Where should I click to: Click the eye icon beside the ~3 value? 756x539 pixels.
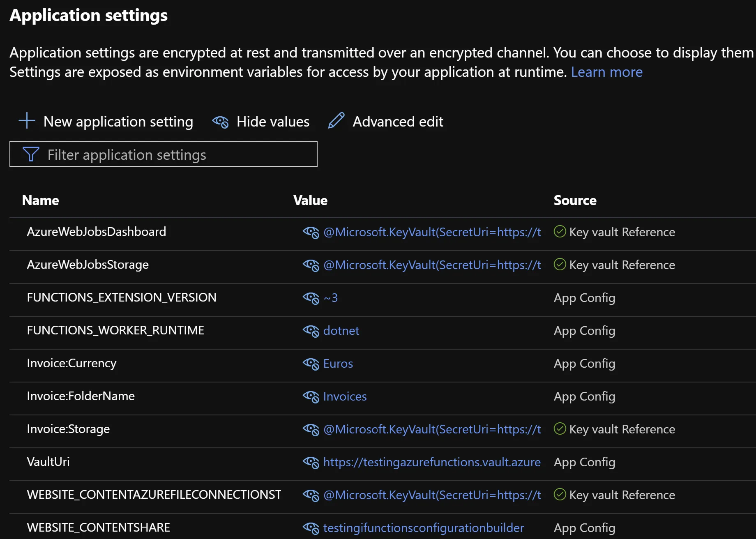tap(311, 298)
